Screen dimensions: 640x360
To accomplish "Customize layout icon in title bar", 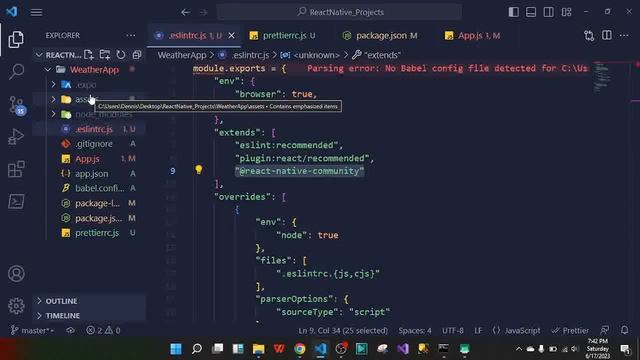I will pyautogui.click(x=567, y=12).
